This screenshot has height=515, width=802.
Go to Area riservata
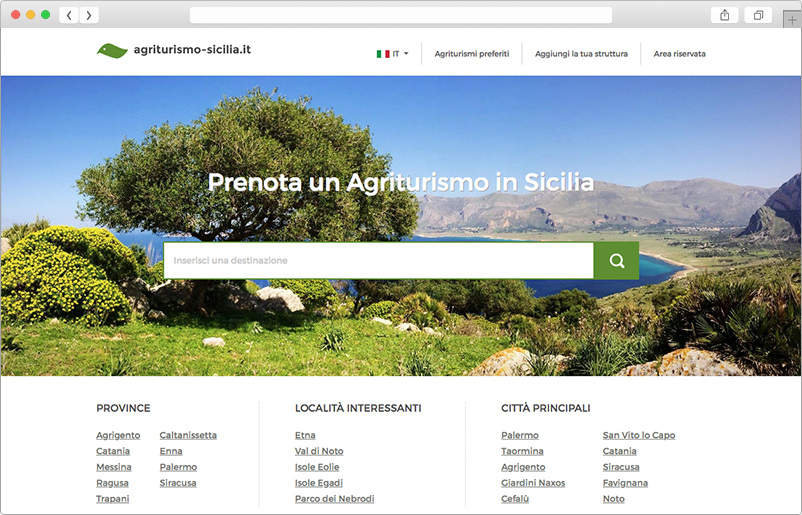pos(679,54)
